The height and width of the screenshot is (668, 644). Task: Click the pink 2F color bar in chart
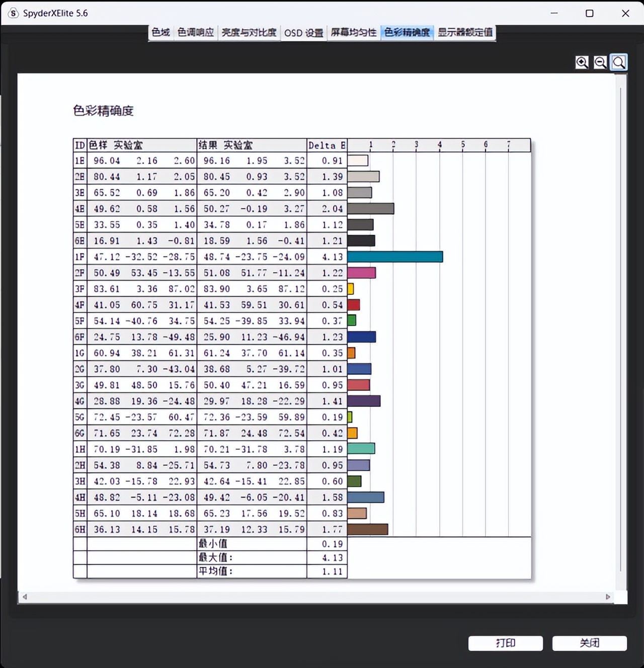(361, 273)
